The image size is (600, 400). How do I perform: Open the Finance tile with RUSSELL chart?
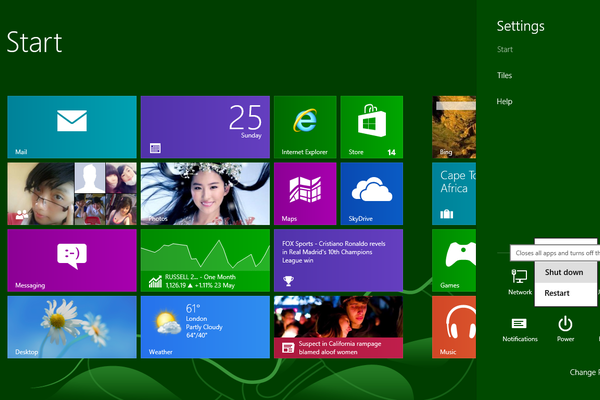(205, 260)
